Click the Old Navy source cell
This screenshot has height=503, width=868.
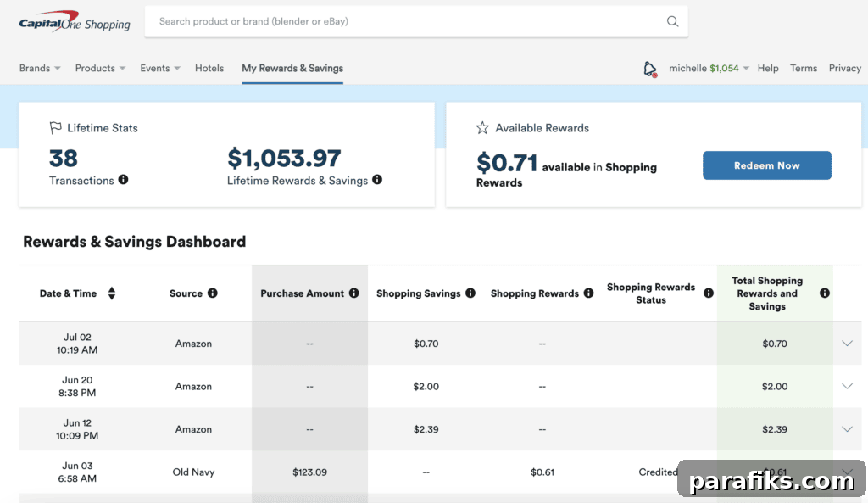click(x=193, y=472)
